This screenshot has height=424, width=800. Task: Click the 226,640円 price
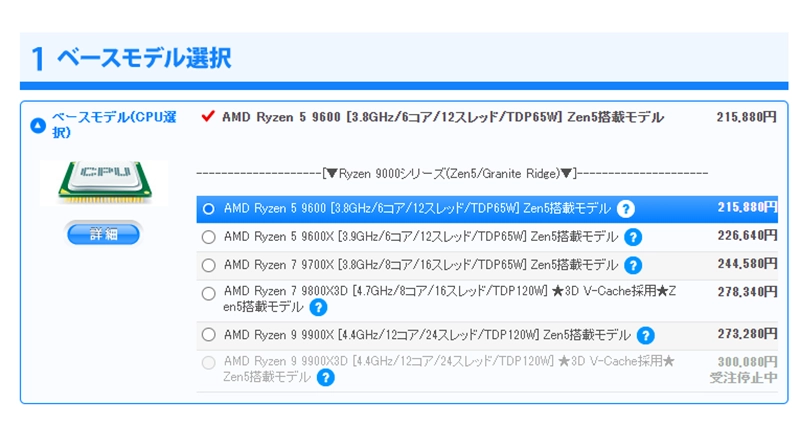pos(747,235)
